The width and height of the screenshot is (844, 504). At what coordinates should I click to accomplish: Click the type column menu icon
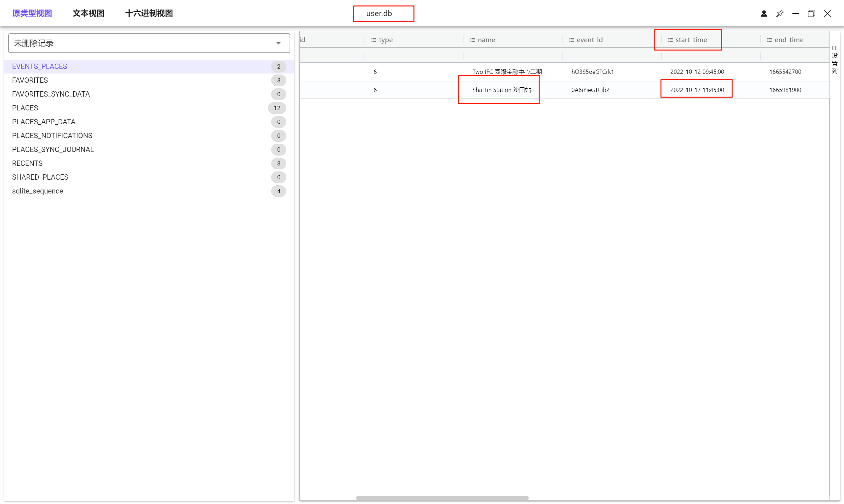[x=373, y=40]
